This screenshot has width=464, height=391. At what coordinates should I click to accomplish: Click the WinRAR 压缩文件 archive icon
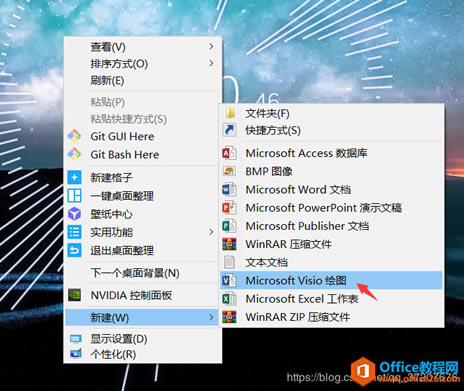tap(229, 244)
